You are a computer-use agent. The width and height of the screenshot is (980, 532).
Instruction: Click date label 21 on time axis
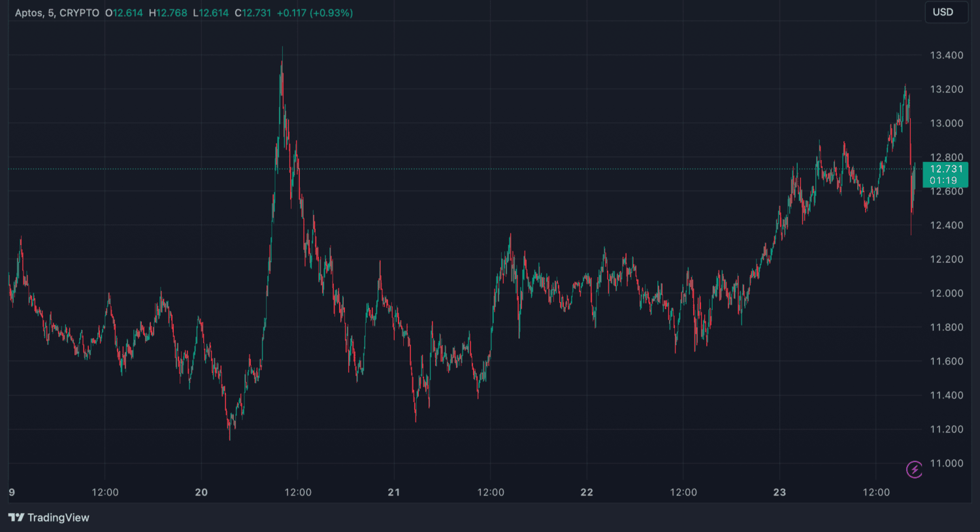point(394,492)
